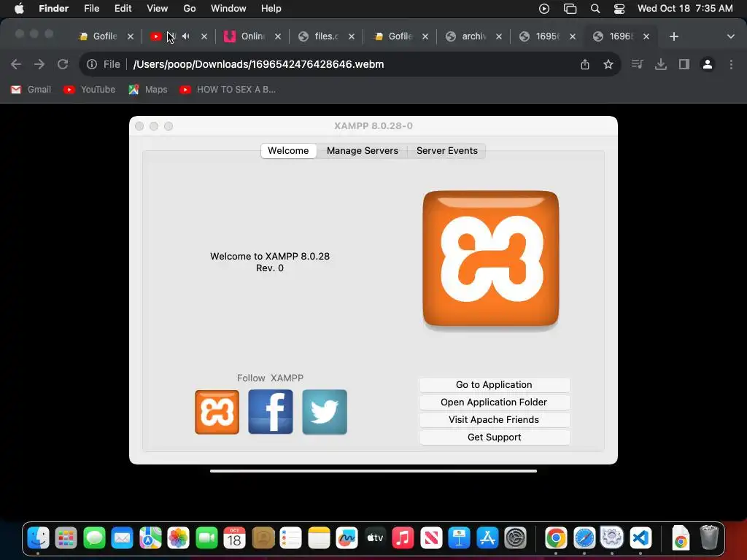The height and width of the screenshot is (560, 747).
Task: Open Visual Studio Code from the Dock
Action: tap(640, 538)
